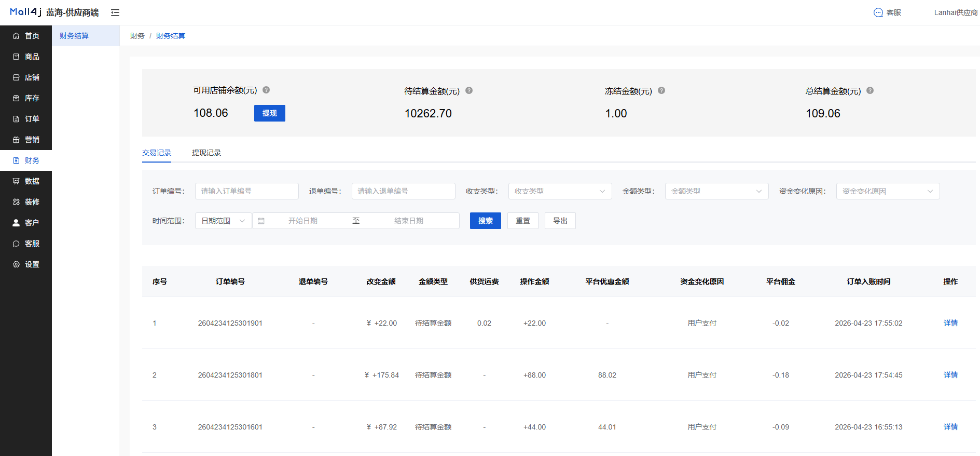Screen dimensions: 980x456
Task: Click the 财务 icon in sidebar
Action: (x=16, y=160)
